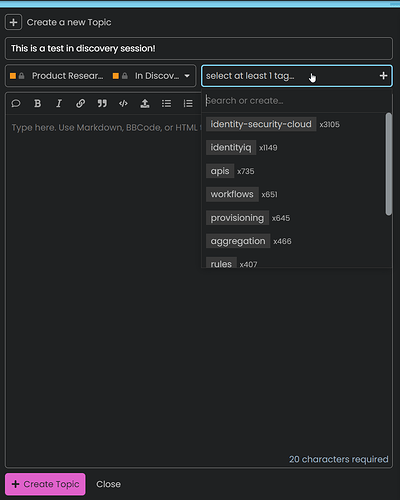Click the upload icon in the toolbar
Viewport: 400px width, 500px height.
tap(145, 104)
